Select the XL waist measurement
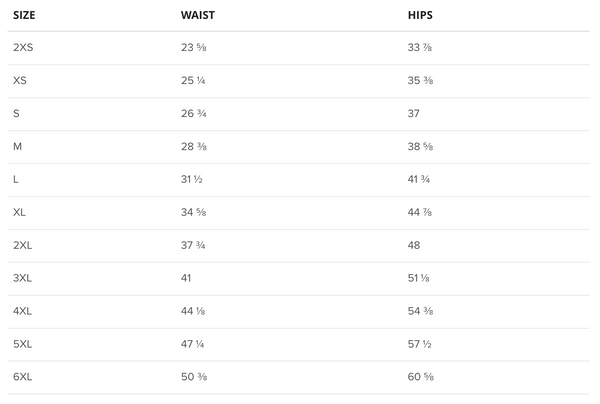Viewport: 600px width, 404px height. tap(193, 213)
